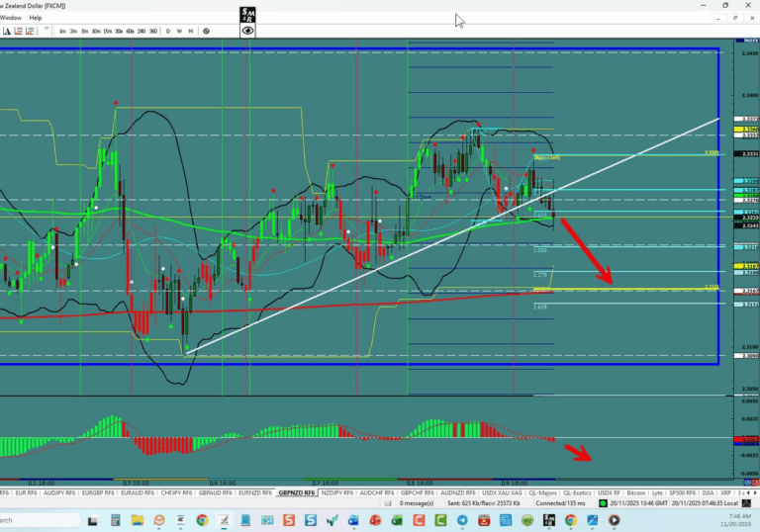The height and width of the screenshot is (532, 760).
Task: Click the green connection indicator
Action: click(x=603, y=503)
